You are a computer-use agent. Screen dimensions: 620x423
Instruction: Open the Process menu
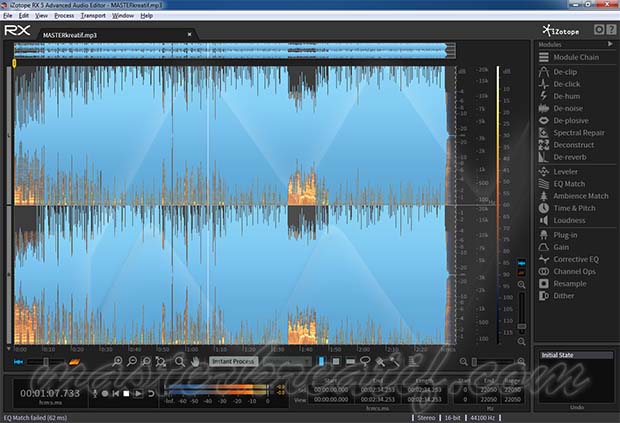coord(64,16)
